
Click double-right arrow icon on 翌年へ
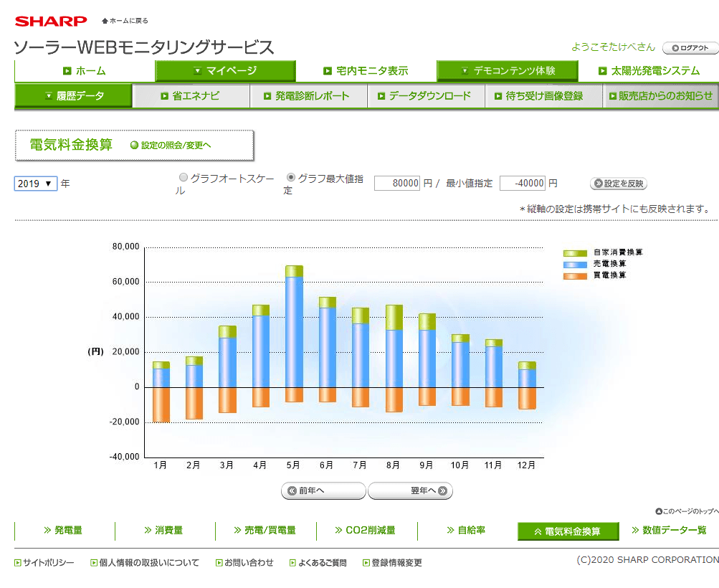pyautogui.click(x=442, y=490)
